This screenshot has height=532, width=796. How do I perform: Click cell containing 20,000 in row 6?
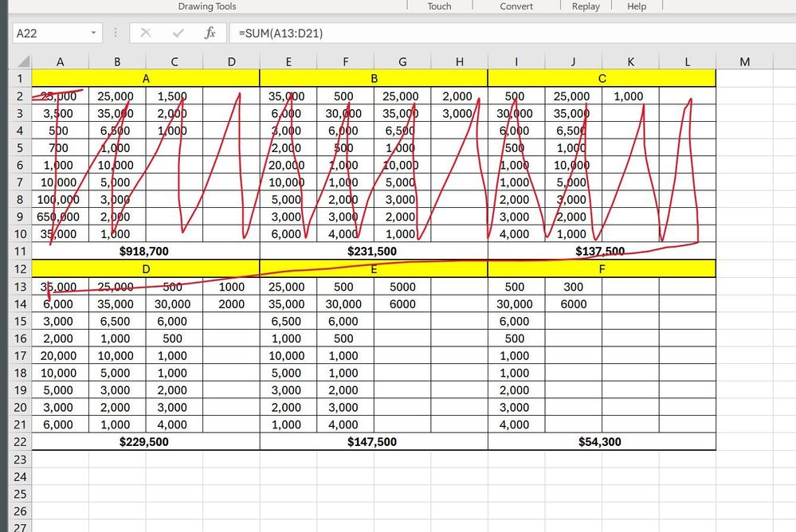coord(288,165)
